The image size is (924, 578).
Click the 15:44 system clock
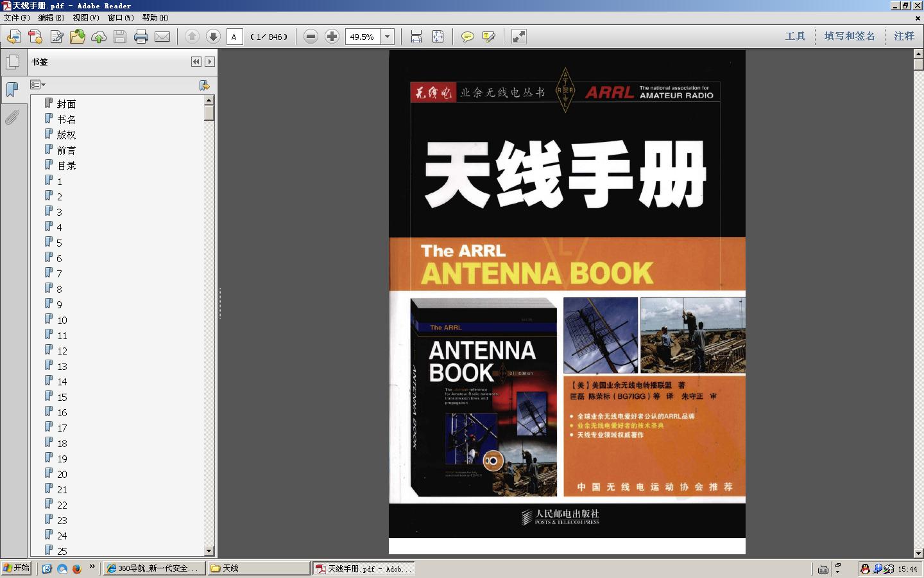[x=907, y=568]
